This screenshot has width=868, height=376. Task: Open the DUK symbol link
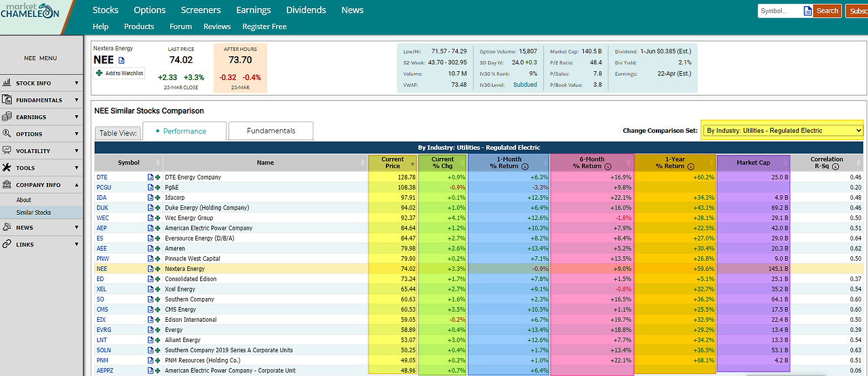pyautogui.click(x=102, y=208)
